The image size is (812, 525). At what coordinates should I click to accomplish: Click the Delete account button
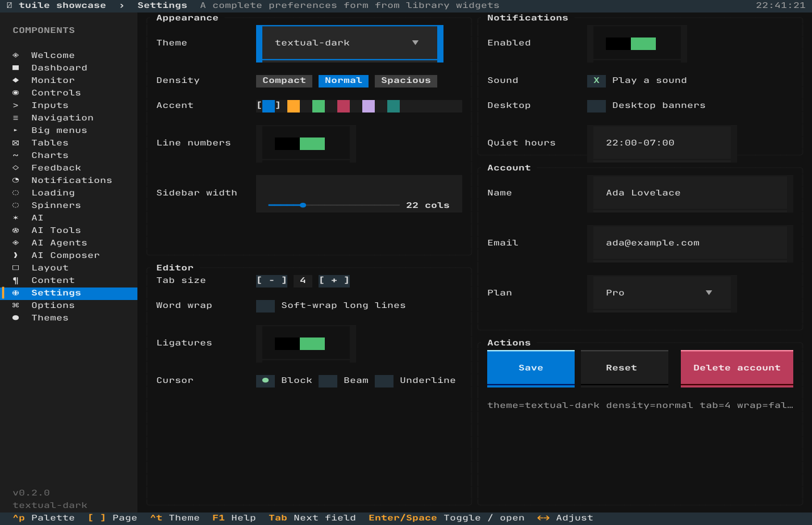pos(737,368)
